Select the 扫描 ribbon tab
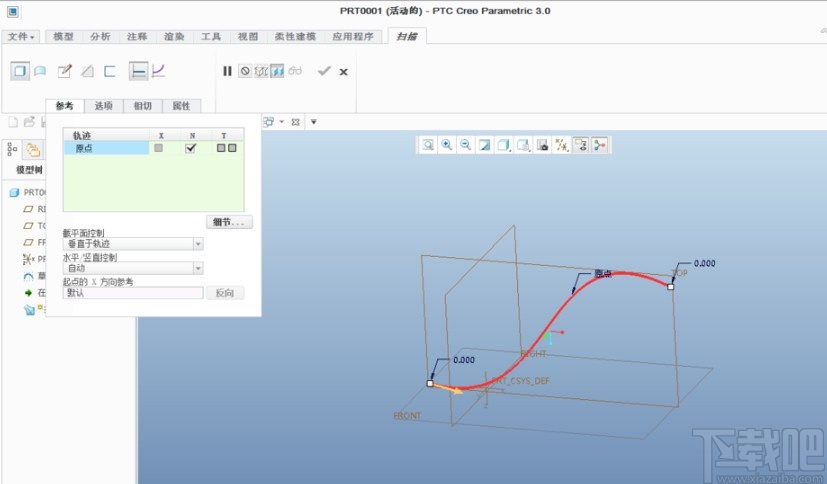 pyautogui.click(x=407, y=36)
